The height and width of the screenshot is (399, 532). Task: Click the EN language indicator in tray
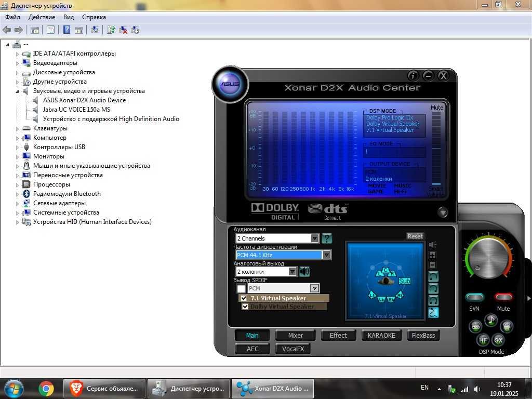[x=424, y=388]
